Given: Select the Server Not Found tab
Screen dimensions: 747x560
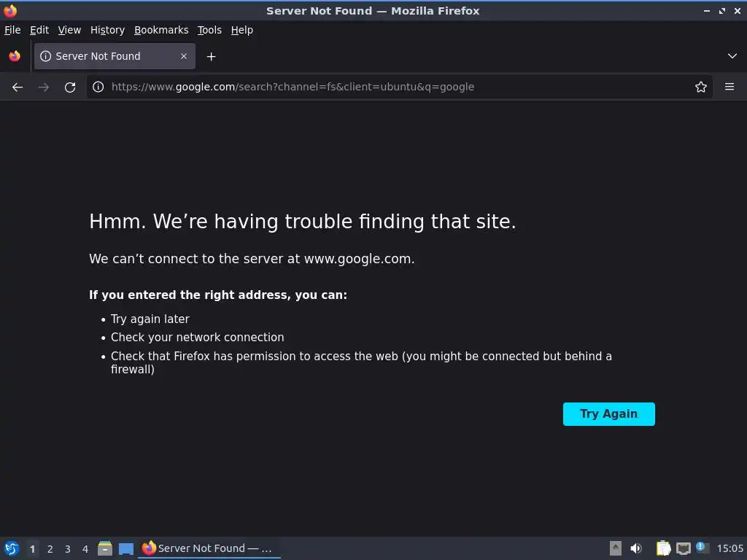Looking at the screenshot, I should click(115, 56).
